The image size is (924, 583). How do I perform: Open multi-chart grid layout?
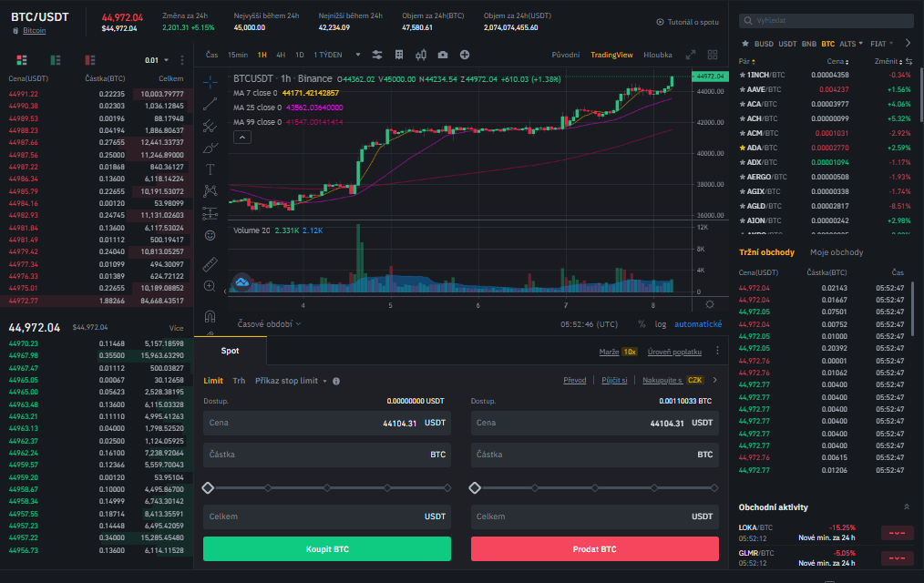coord(713,55)
